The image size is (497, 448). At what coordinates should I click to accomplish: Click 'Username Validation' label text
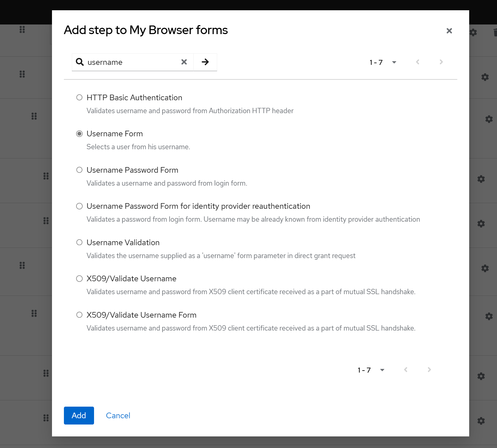(x=123, y=243)
